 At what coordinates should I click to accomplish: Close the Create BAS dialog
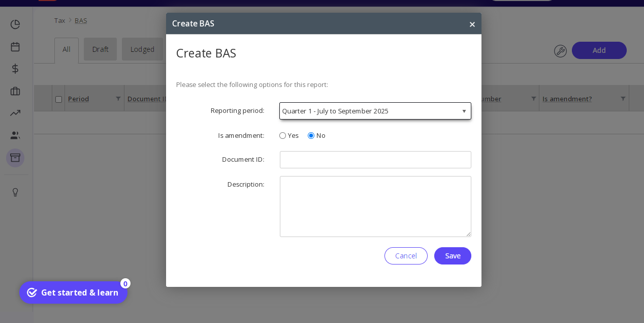click(x=472, y=24)
